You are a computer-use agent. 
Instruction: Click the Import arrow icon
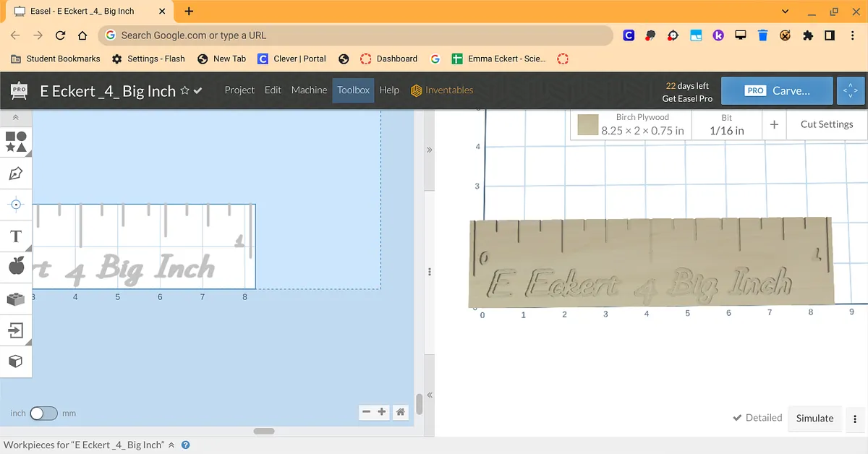(x=16, y=330)
